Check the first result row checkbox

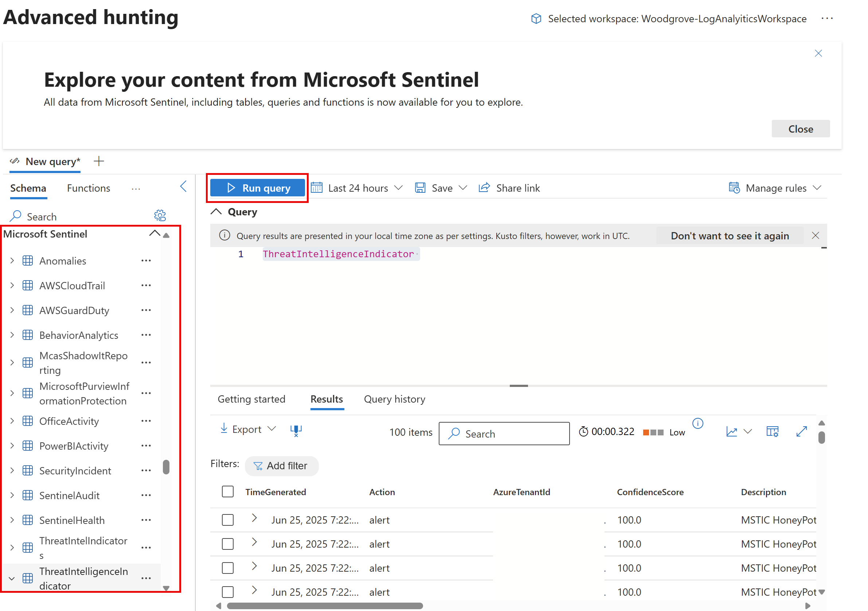(228, 520)
